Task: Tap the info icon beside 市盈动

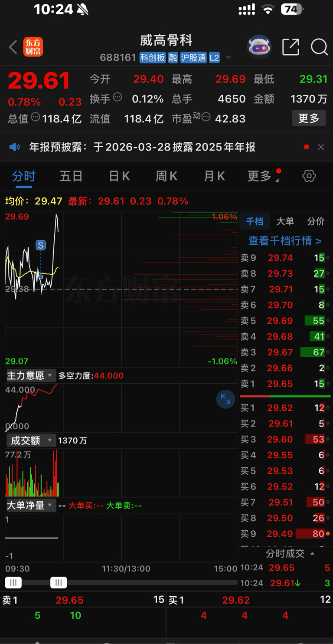Action: [206, 117]
